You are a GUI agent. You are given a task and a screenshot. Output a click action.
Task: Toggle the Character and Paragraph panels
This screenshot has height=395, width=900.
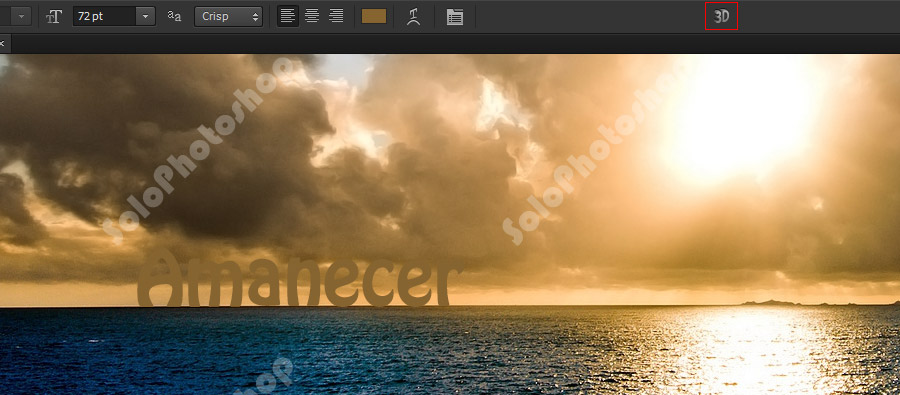455,17
